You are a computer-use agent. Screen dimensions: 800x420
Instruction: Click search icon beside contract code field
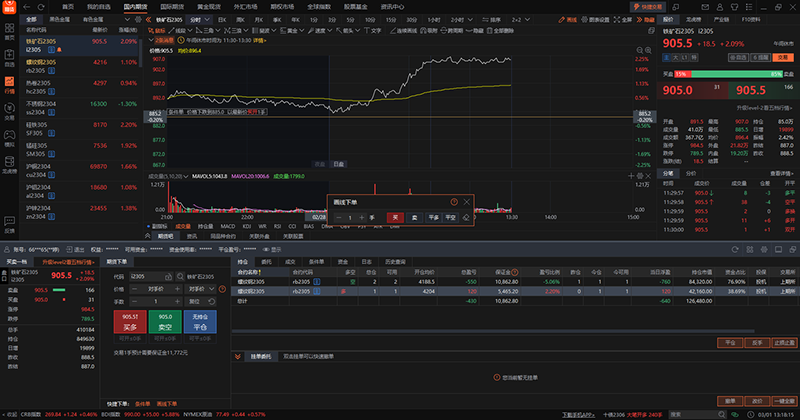tap(180, 275)
